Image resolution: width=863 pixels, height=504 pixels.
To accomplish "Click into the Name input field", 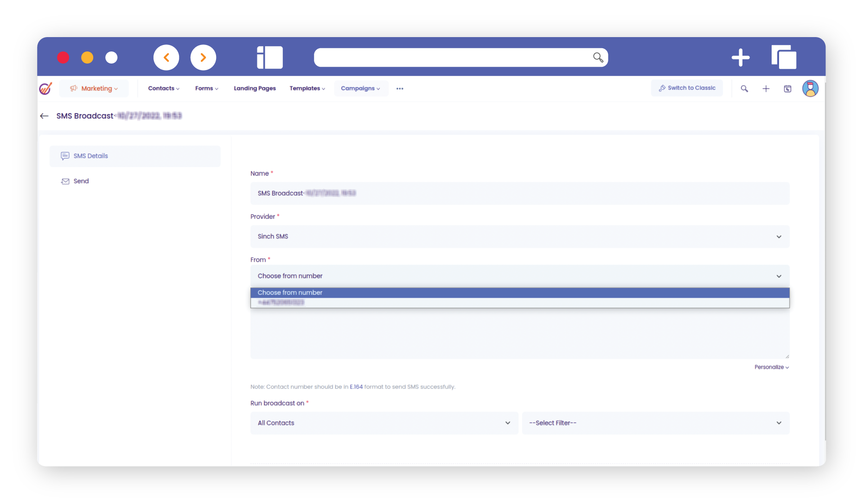I will tap(519, 193).
